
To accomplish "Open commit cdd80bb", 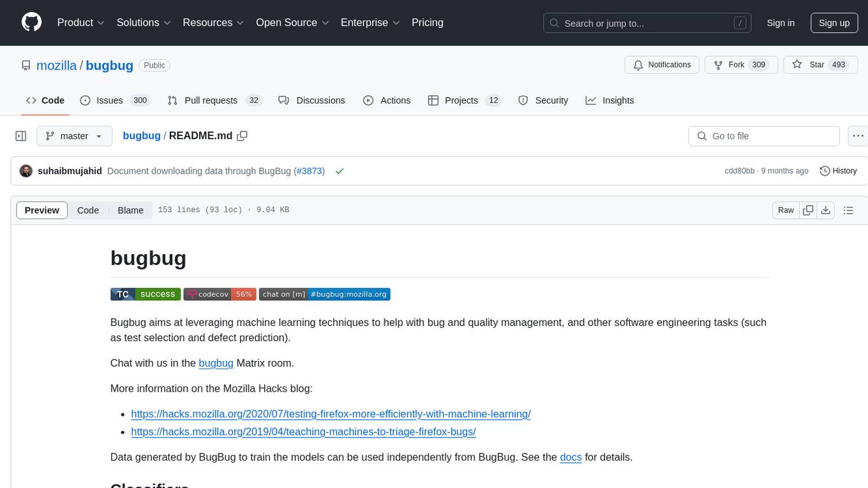I will [x=740, y=171].
